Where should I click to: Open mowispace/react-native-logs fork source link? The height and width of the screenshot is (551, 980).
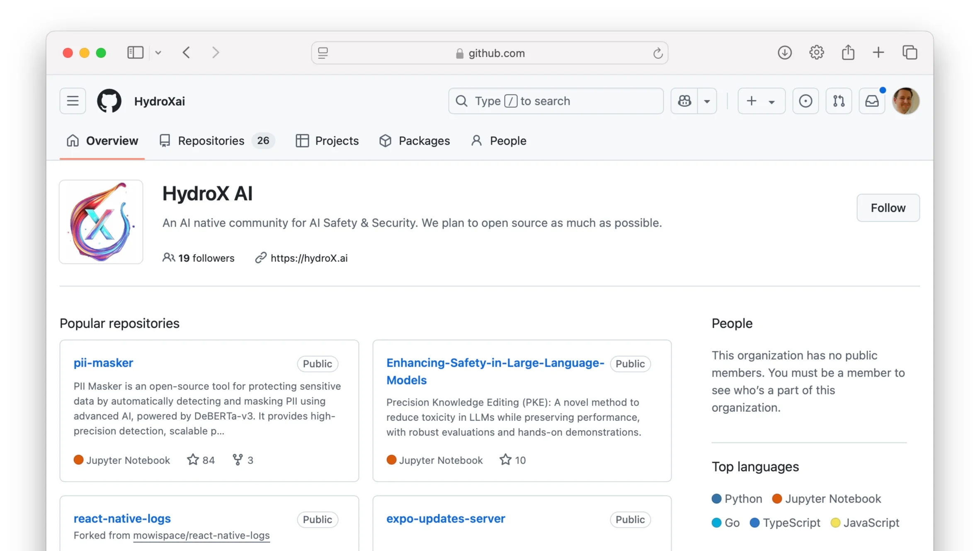201,536
